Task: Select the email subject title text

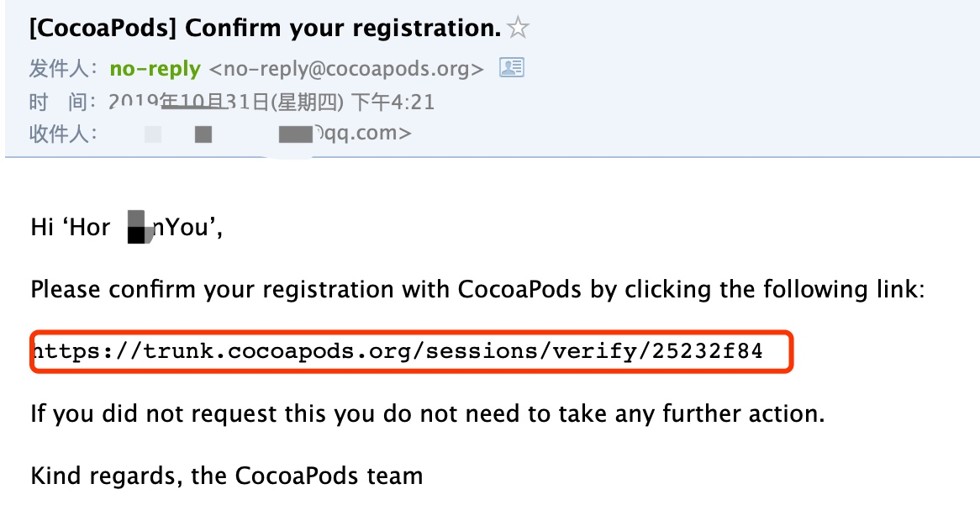Action: pos(265,28)
